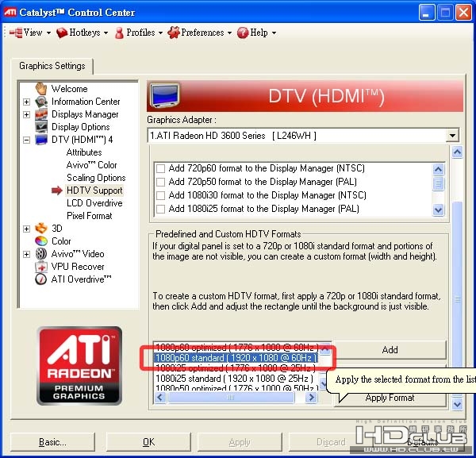Image resolution: width=476 pixels, height=458 pixels.
Task: Open Attributes in the tree
Action: pyautogui.click(x=84, y=152)
